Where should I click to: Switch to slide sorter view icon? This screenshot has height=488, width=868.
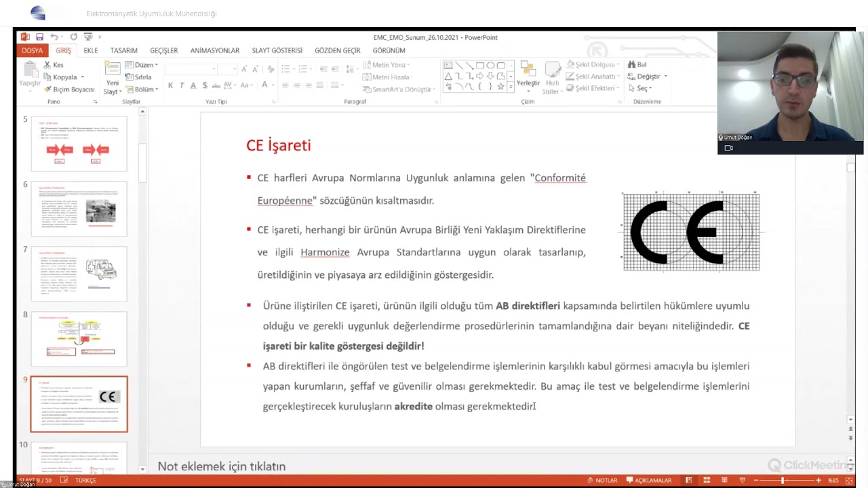(x=706, y=481)
